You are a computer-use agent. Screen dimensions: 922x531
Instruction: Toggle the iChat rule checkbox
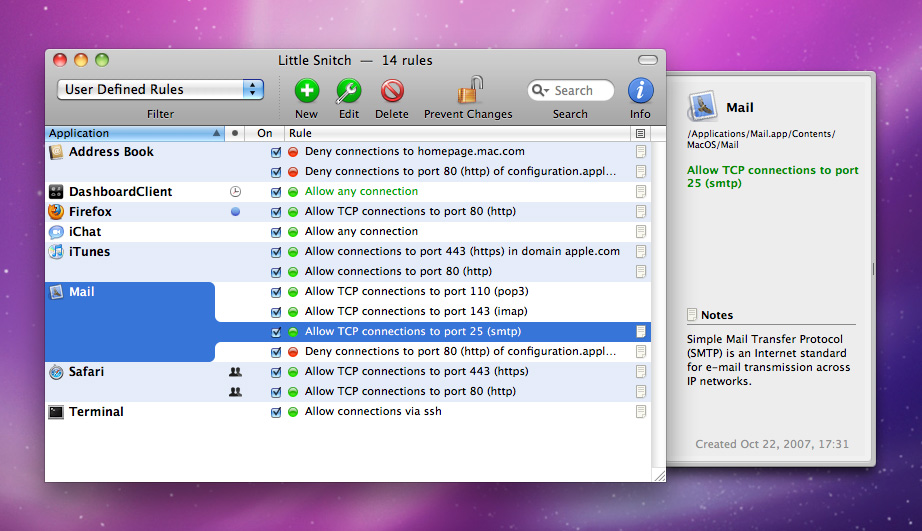[276, 232]
